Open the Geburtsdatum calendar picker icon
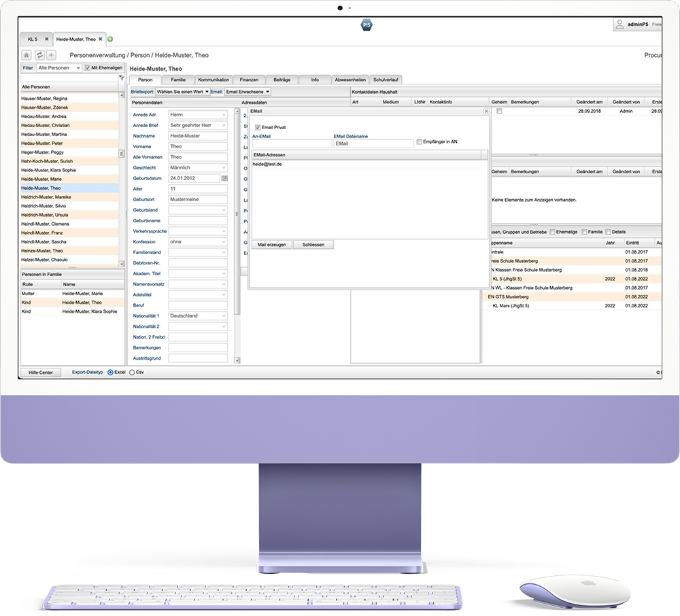Viewport: 680px width, 616px height. 224,178
